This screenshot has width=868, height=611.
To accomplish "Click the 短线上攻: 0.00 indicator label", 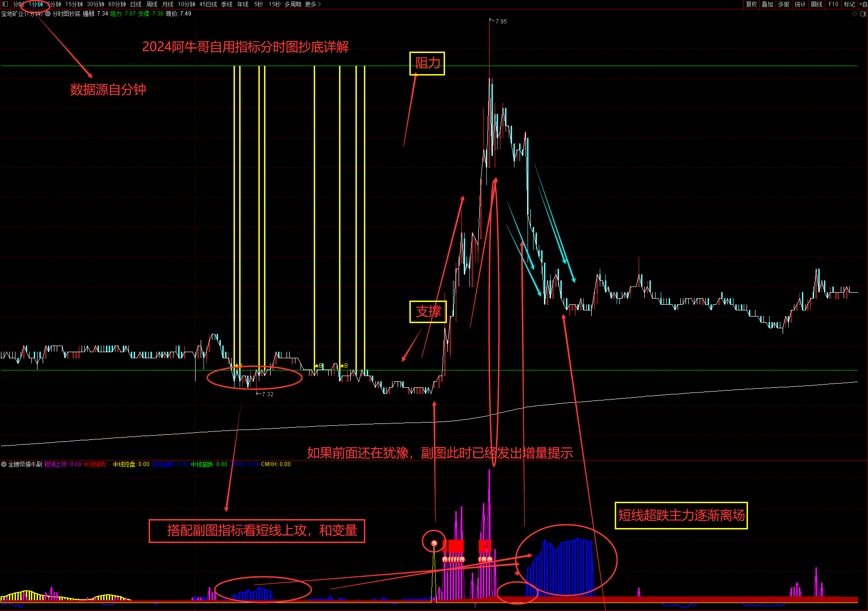I will [x=63, y=464].
